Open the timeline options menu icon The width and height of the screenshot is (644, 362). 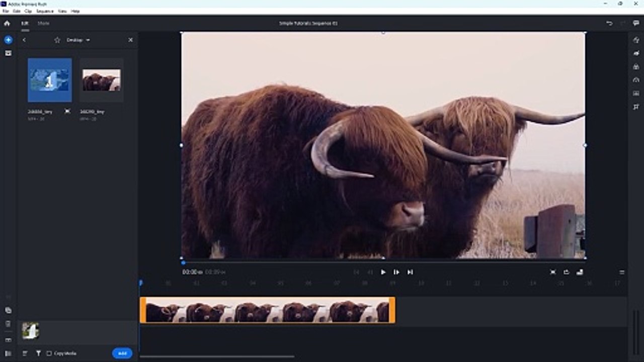622,272
